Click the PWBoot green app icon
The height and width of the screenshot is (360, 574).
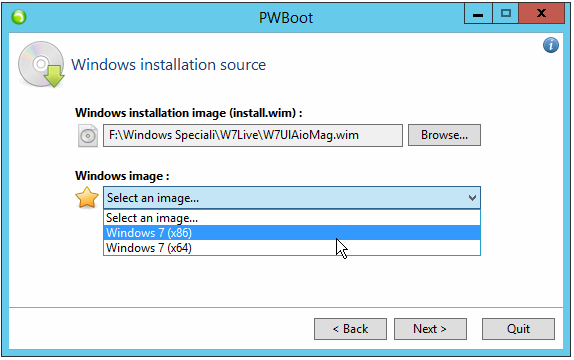(19, 17)
